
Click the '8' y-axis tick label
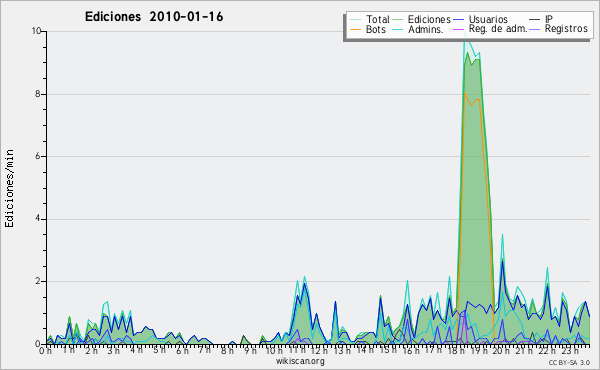tap(38, 94)
